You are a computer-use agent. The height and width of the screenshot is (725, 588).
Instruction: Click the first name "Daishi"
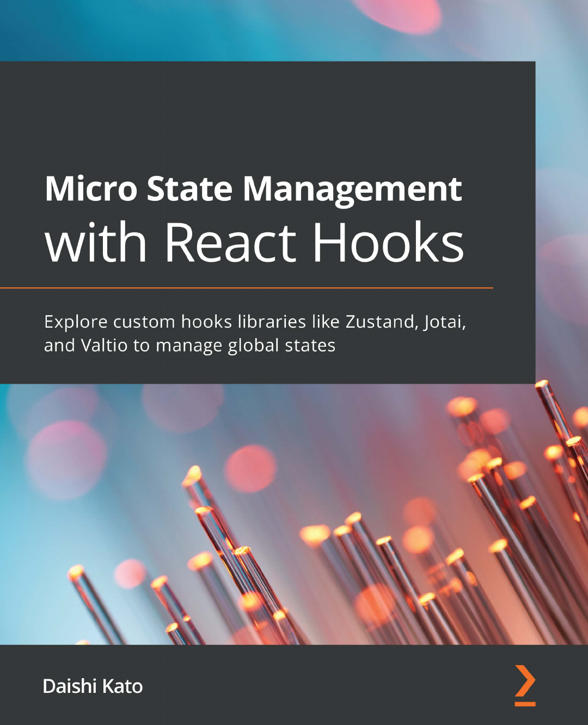[x=69, y=686]
